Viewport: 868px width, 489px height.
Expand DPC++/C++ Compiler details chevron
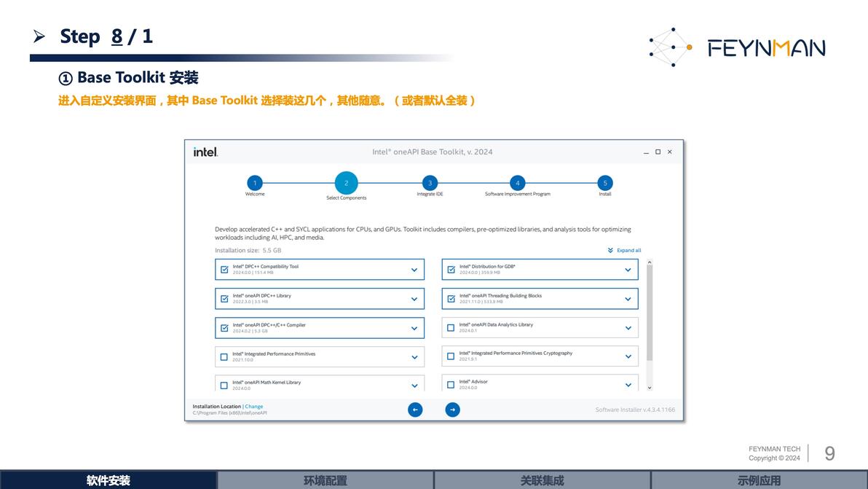pos(414,329)
